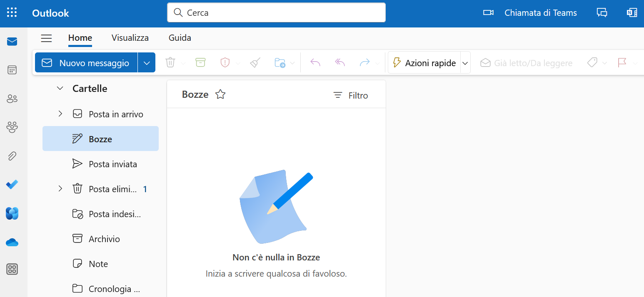
Task: Click in the Cerca search field
Action: (x=276, y=12)
